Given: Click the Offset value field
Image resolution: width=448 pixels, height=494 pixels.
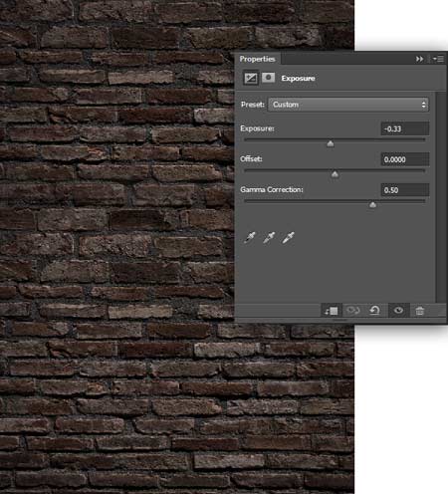Looking at the screenshot, I should click(405, 159).
